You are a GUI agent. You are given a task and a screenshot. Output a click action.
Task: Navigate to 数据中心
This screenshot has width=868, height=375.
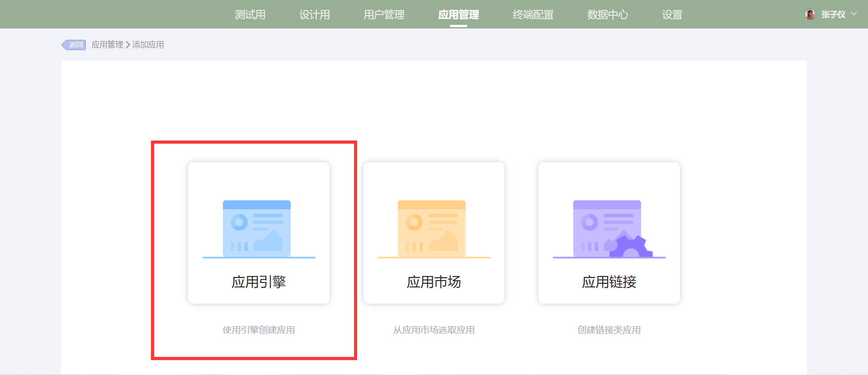tap(608, 14)
